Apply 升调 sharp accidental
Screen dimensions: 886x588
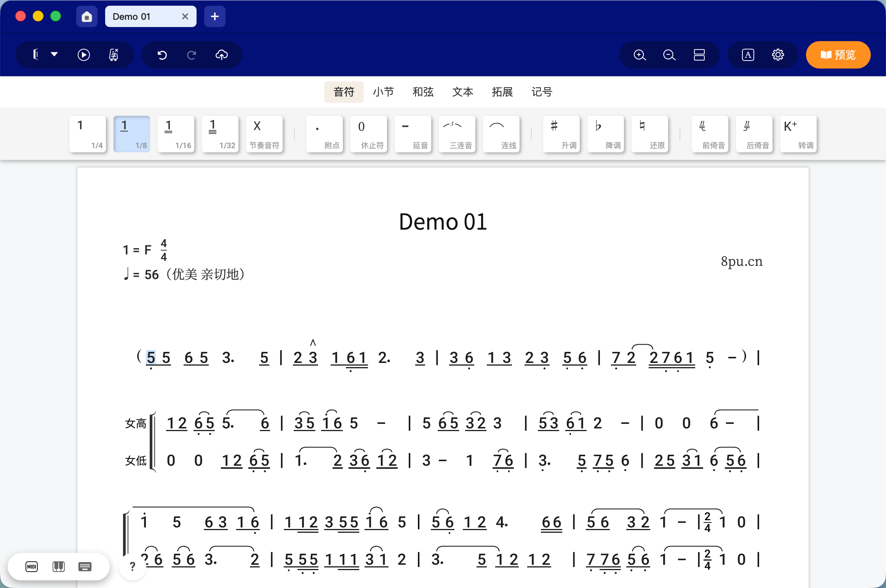pos(561,134)
